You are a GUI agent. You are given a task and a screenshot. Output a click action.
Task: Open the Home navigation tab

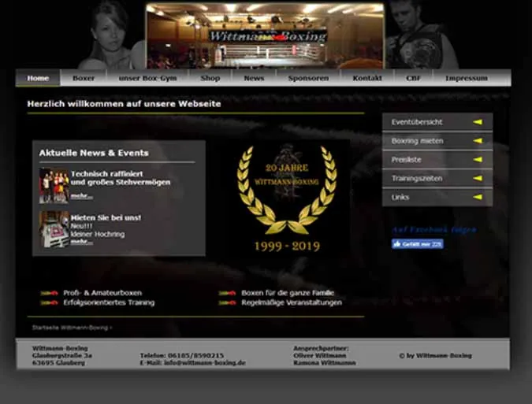coord(38,78)
